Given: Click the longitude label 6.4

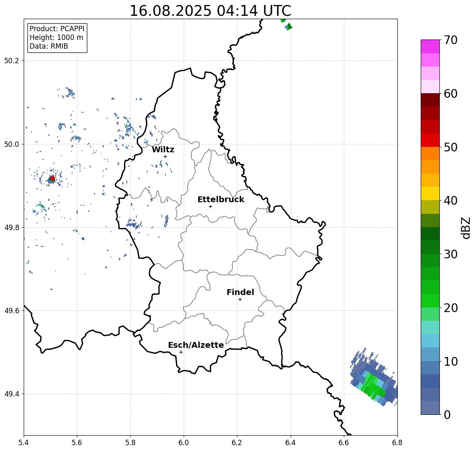Looking at the screenshot, I should click(x=291, y=443).
